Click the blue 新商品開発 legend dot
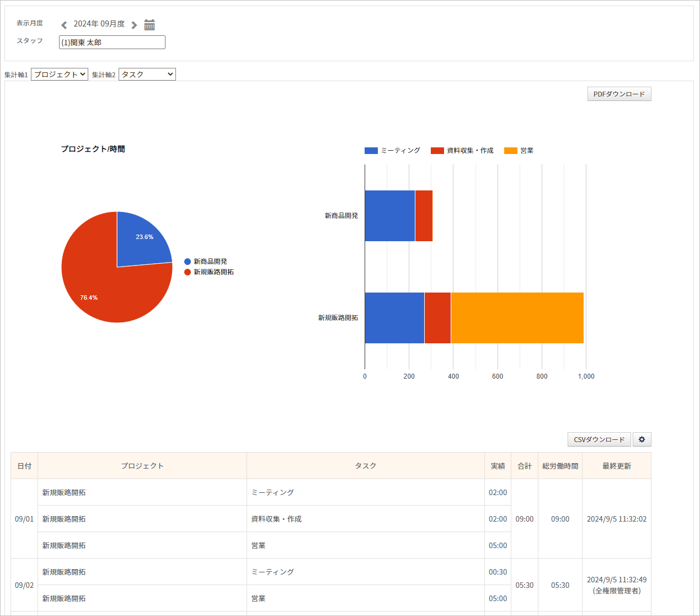 pos(188,262)
